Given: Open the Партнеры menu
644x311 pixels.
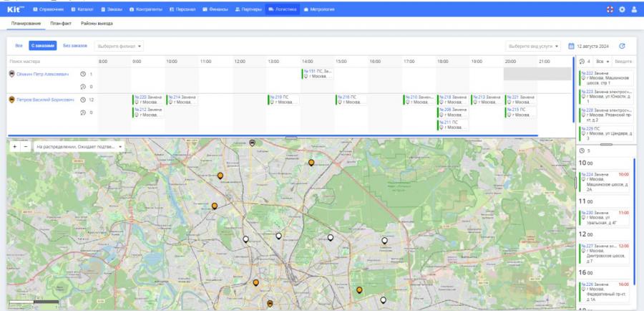Looking at the screenshot, I should tap(248, 9).
